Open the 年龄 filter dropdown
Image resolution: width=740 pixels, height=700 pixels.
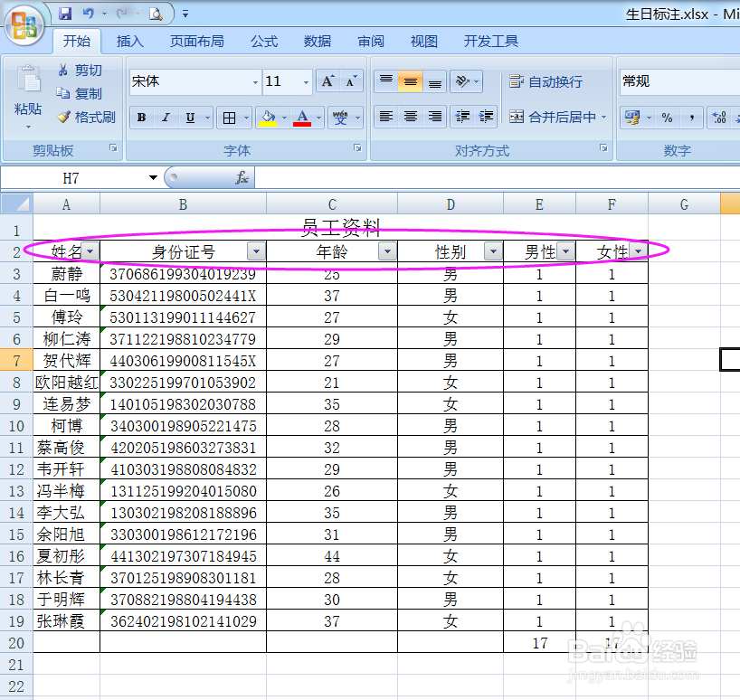point(387,251)
